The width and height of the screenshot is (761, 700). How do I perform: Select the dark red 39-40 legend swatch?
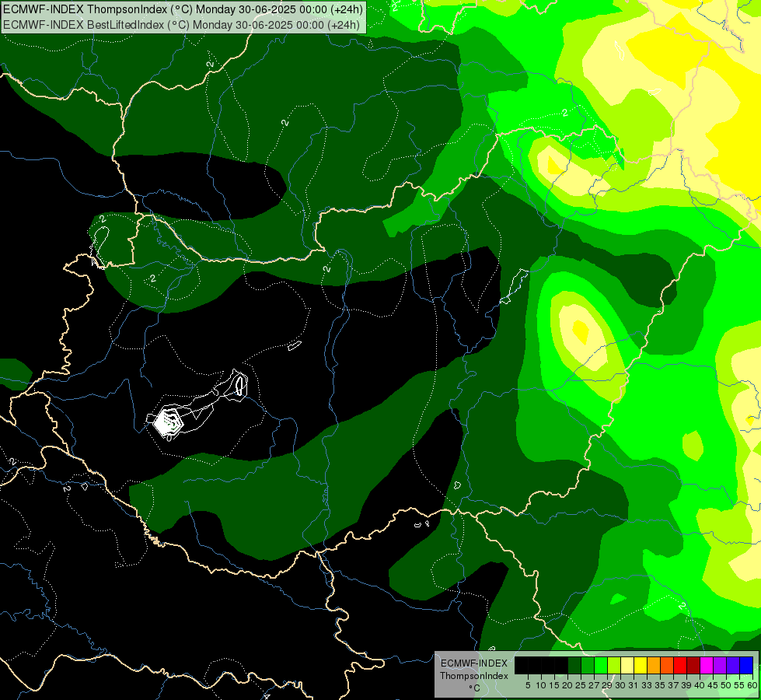pyautogui.click(x=693, y=665)
